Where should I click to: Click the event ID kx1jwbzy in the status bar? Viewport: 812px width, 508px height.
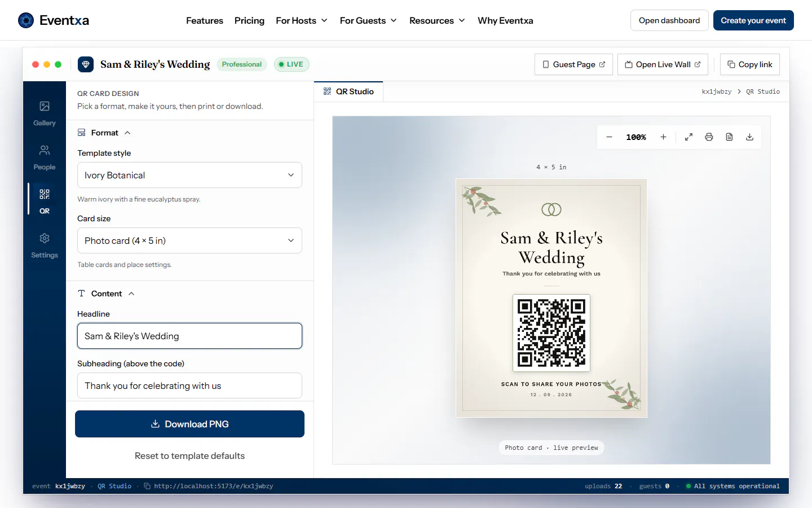[x=70, y=486]
